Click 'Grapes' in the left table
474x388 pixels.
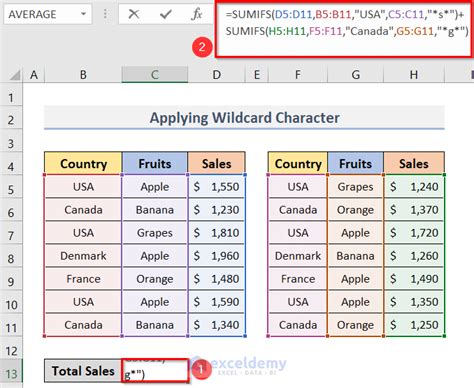(x=155, y=233)
